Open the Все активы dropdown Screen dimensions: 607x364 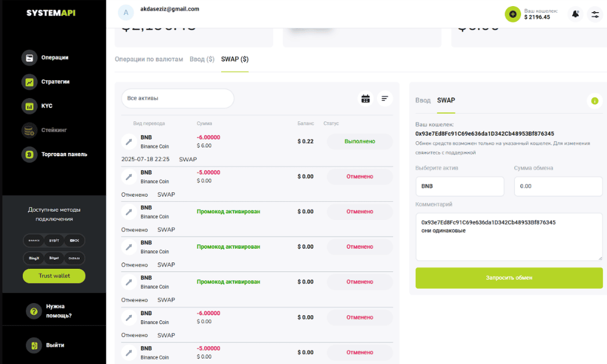point(177,99)
